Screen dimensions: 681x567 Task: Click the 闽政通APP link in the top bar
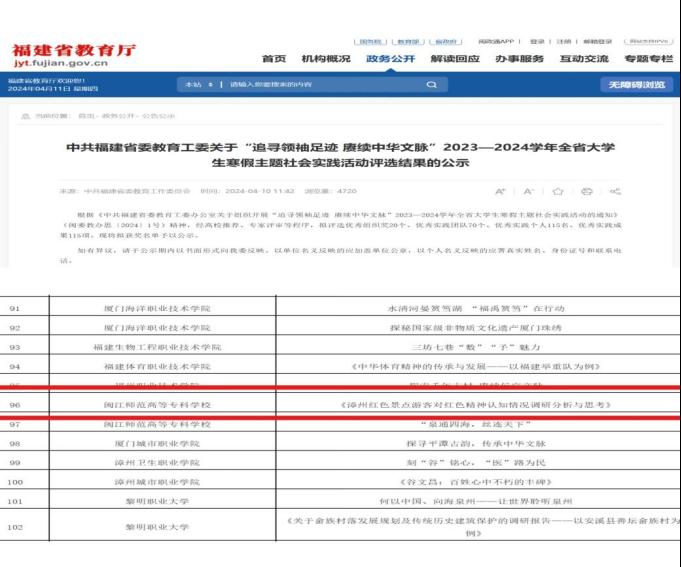pos(496,41)
